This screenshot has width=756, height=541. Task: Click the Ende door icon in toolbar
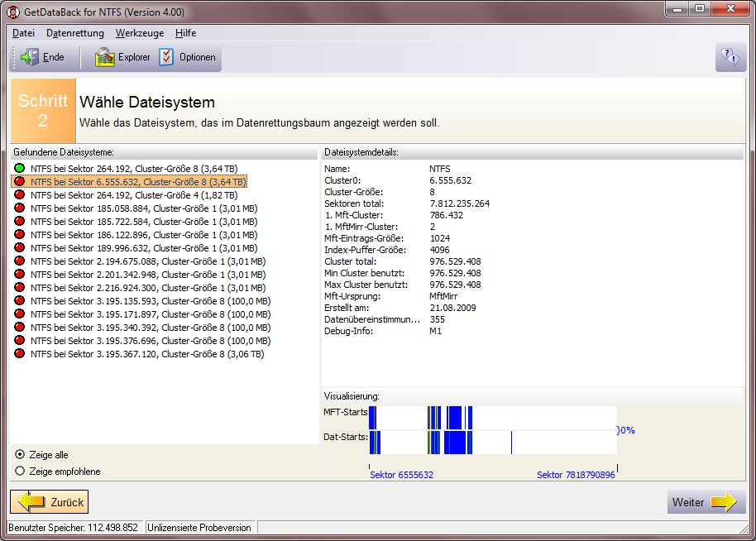pos(30,57)
